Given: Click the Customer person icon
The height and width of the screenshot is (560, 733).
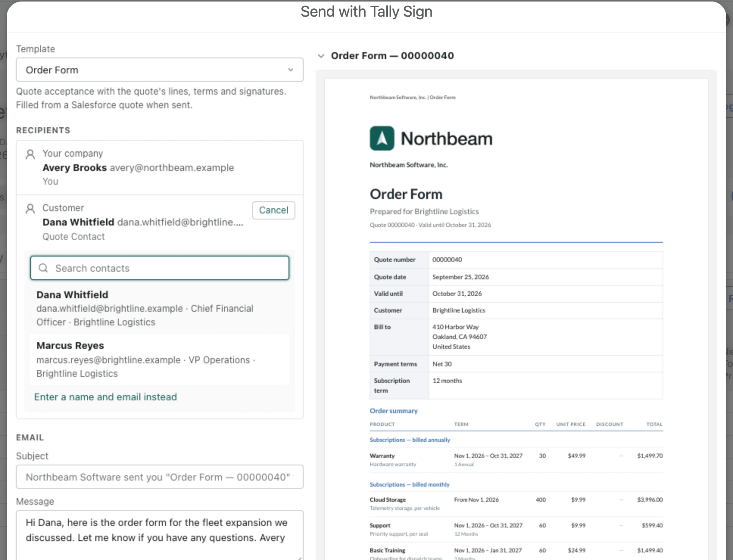Looking at the screenshot, I should click(30, 208).
